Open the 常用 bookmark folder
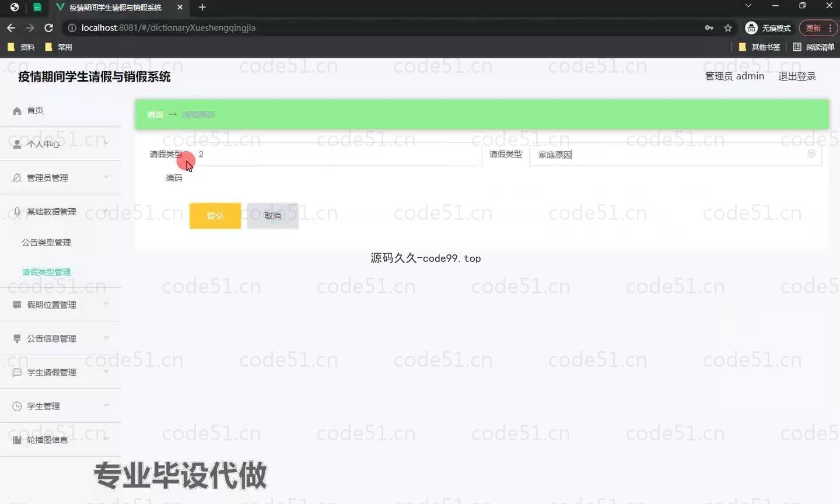 58,47
